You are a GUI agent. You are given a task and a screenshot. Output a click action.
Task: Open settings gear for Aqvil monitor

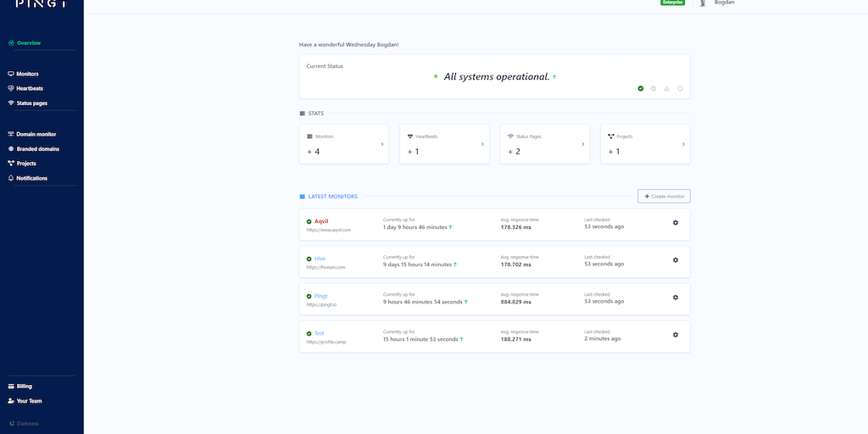(x=675, y=223)
